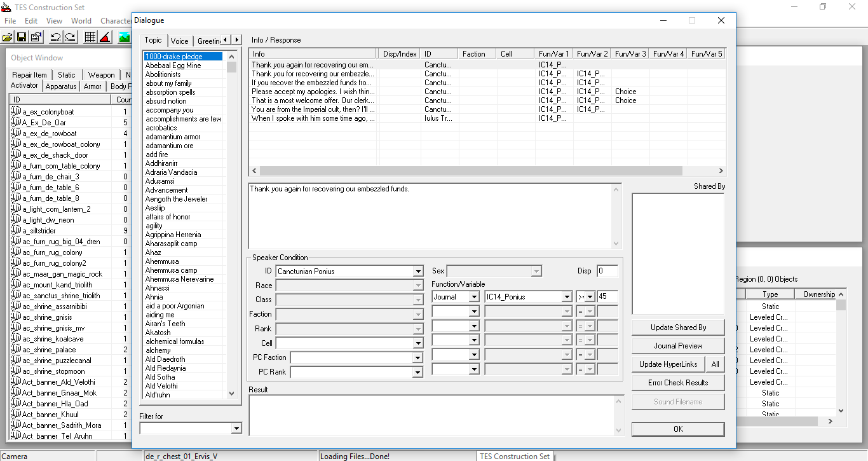Open the Preferences toolbar icon
Viewport: 868px width, 461px height.
click(36, 37)
